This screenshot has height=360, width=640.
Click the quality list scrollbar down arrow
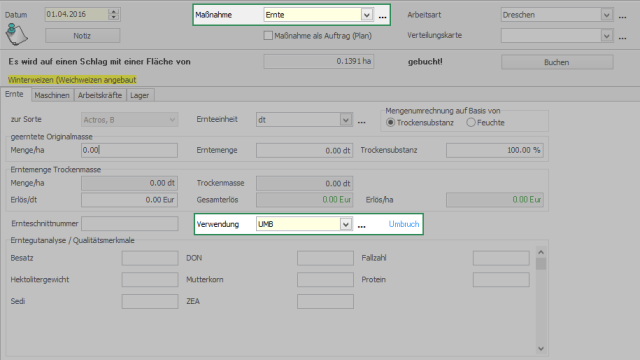[541, 349]
